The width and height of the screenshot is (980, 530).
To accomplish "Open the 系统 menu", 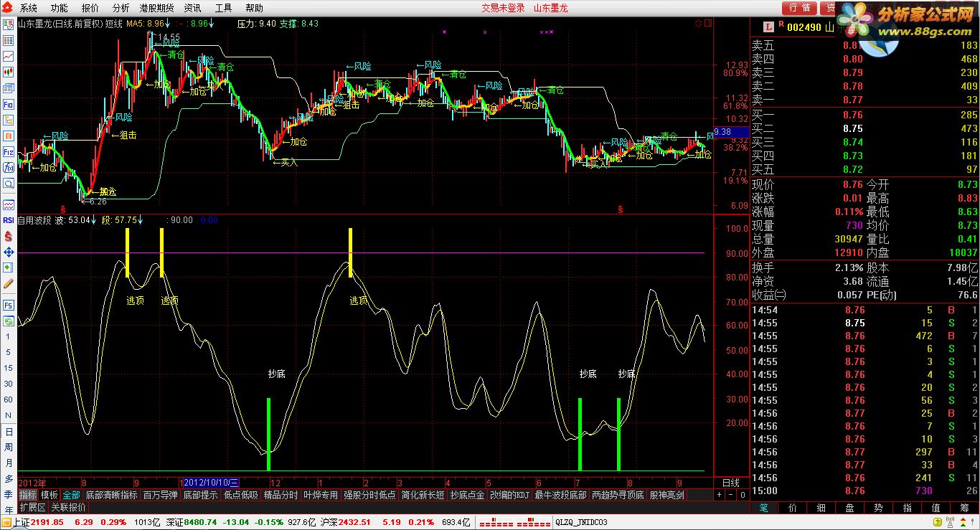I will pyautogui.click(x=28, y=8).
